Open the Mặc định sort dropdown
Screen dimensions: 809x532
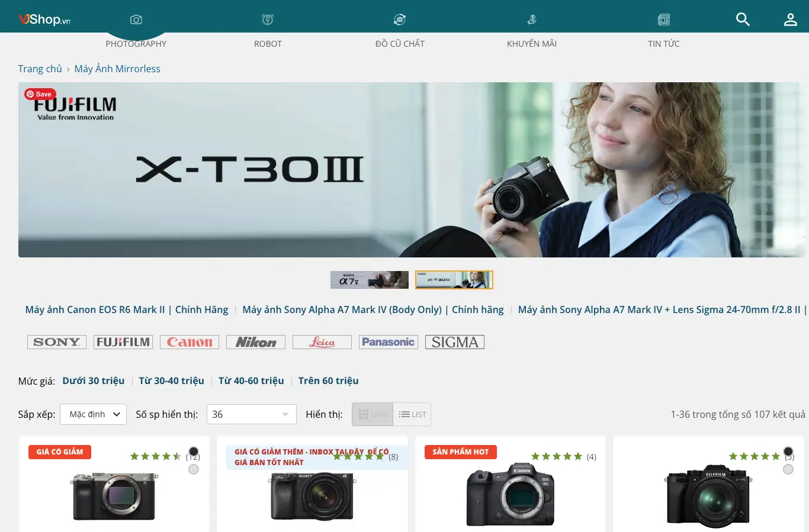(94, 414)
